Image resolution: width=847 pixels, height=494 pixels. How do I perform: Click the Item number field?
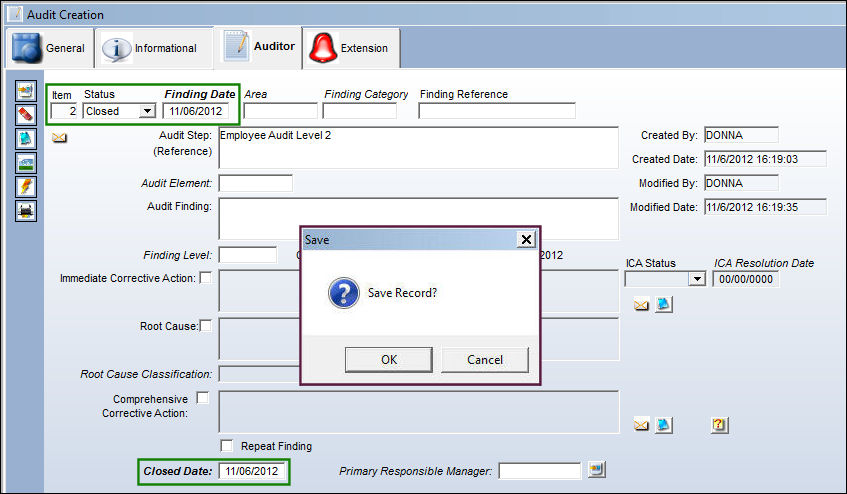(x=64, y=111)
